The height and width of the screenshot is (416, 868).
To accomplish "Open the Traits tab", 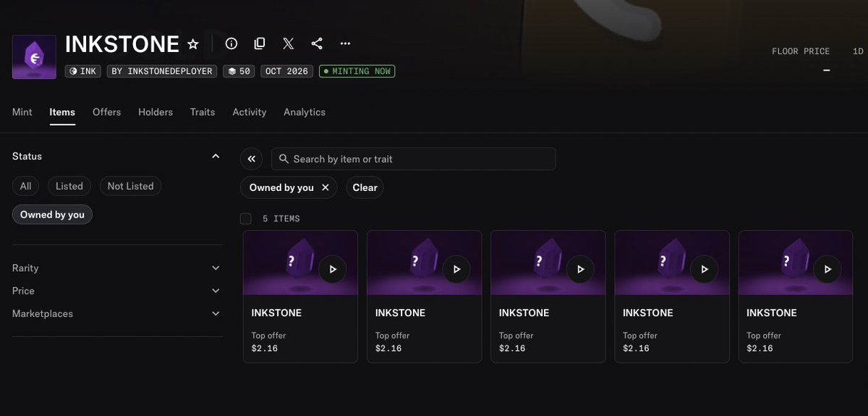I will click(x=203, y=112).
